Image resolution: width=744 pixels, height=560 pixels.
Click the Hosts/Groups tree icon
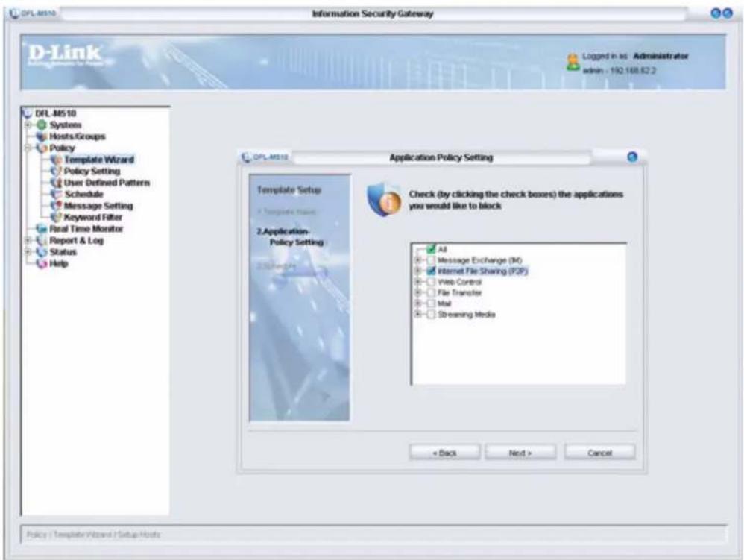coord(42,136)
